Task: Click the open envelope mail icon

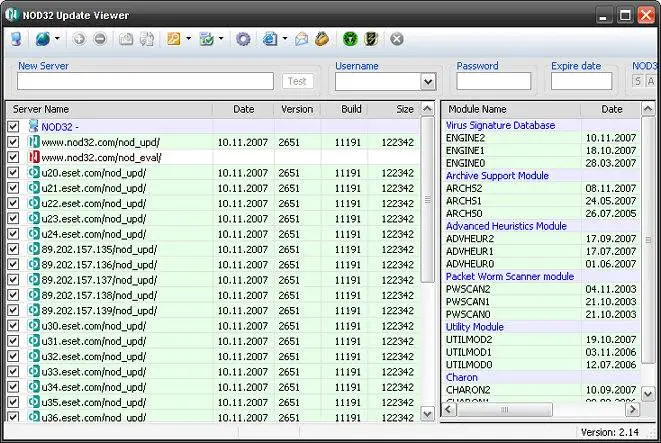Action: click(301, 39)
